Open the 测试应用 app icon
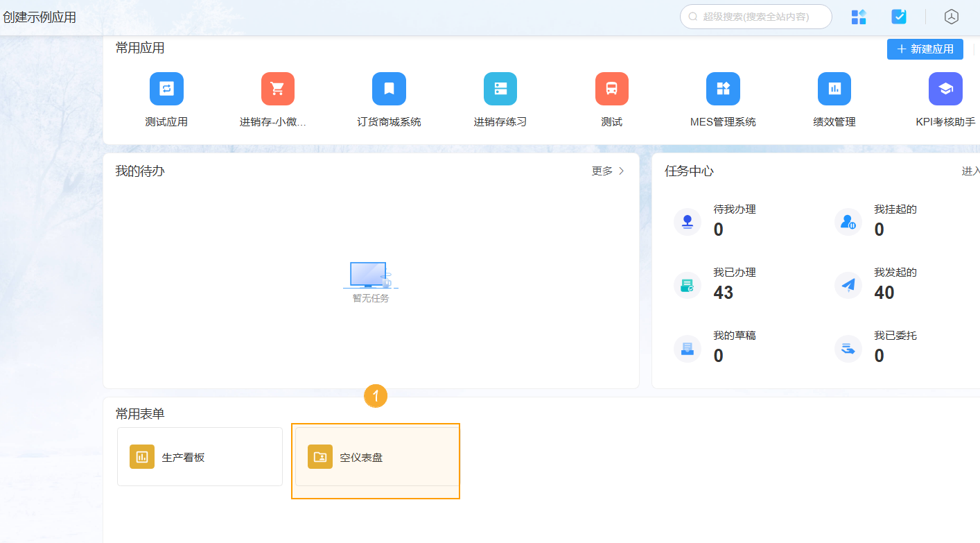This screenshot has width=980, height=543. click(x=166, y=89)
